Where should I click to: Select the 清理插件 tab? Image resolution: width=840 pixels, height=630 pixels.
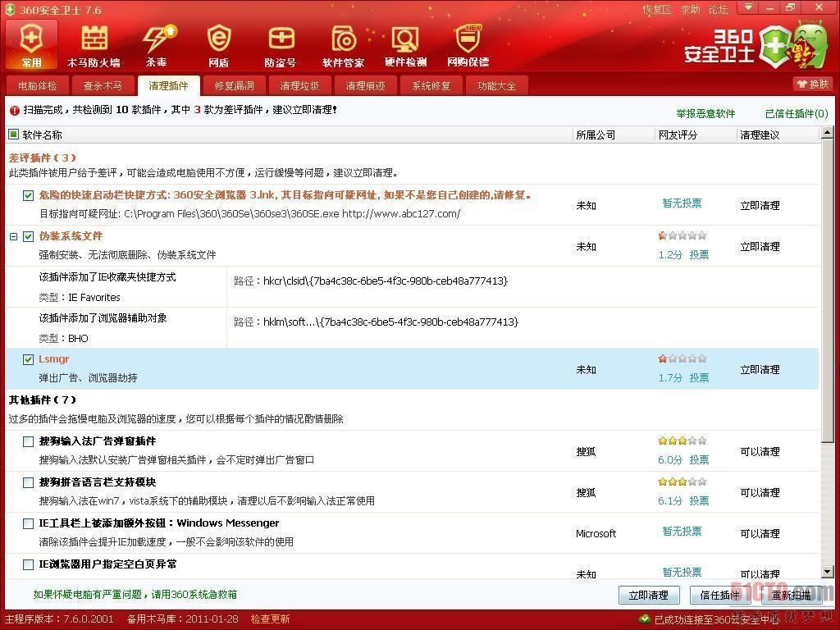[168, 85]
